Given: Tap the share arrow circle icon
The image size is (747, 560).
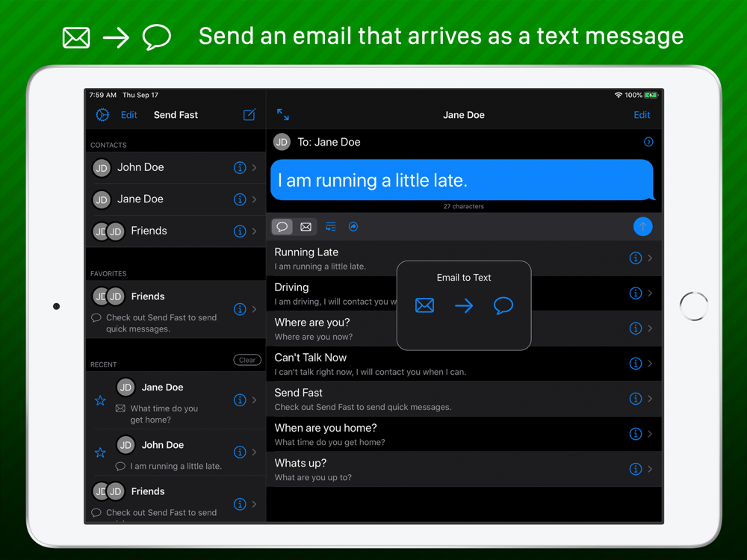Looking at the screenshot, I should [353, 227].
